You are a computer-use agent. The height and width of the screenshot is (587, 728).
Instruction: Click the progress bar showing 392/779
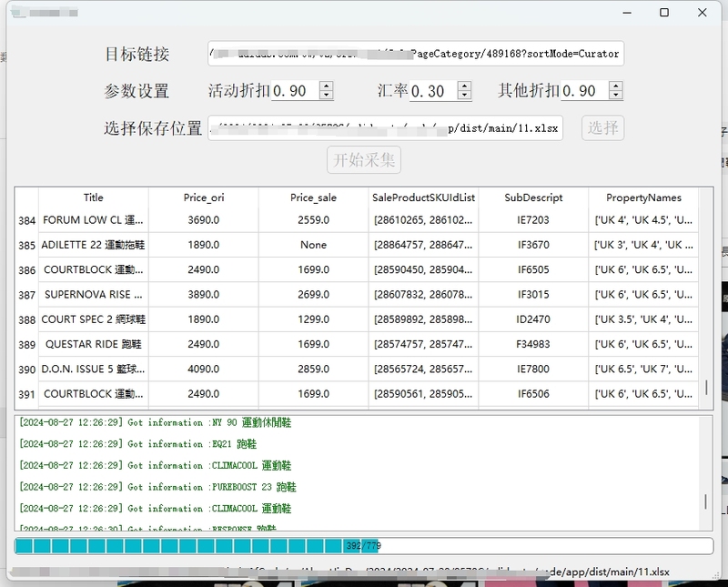[364, 546]
